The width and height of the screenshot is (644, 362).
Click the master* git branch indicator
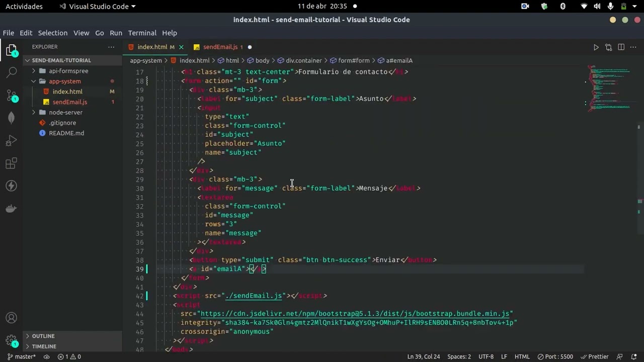point(22,356)
